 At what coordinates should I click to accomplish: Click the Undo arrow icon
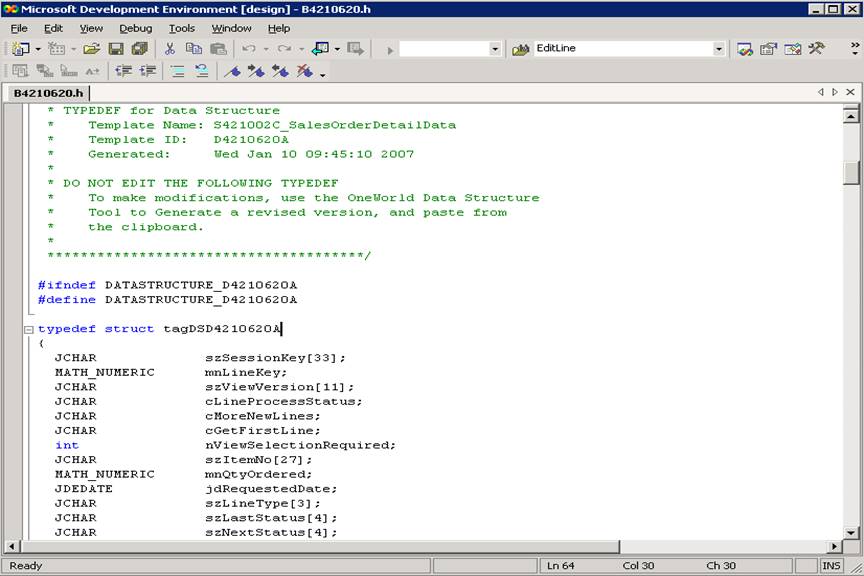pos(249,49)
